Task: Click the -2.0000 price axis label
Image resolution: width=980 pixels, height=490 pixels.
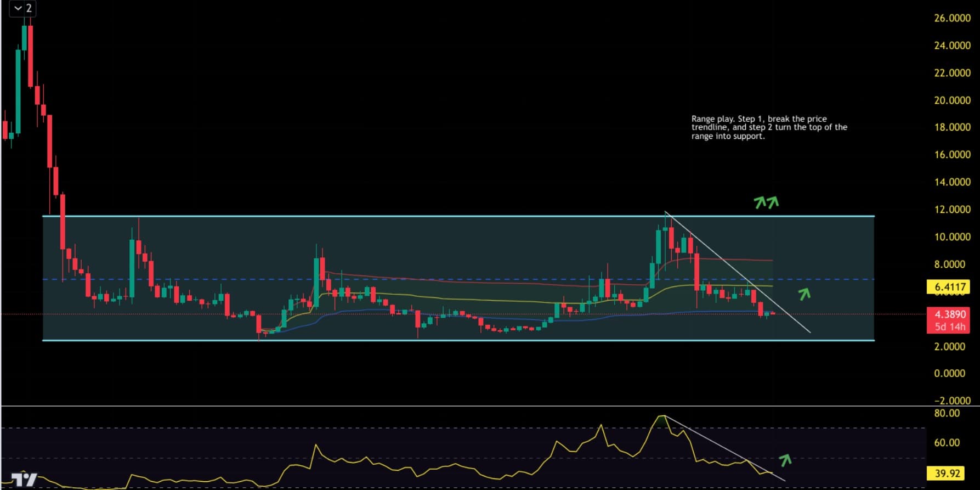Action: pyautogui.click(x=952, y=401)
